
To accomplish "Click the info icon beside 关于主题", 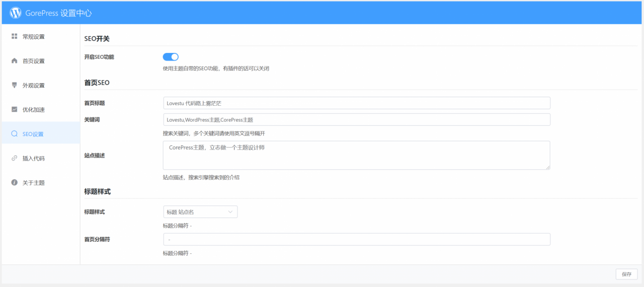I will tap(15, 182).
